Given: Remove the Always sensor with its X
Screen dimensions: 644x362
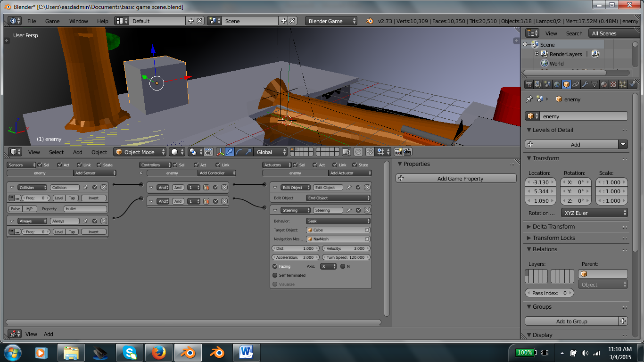Looking at the screenshot, I should point(104,221).
